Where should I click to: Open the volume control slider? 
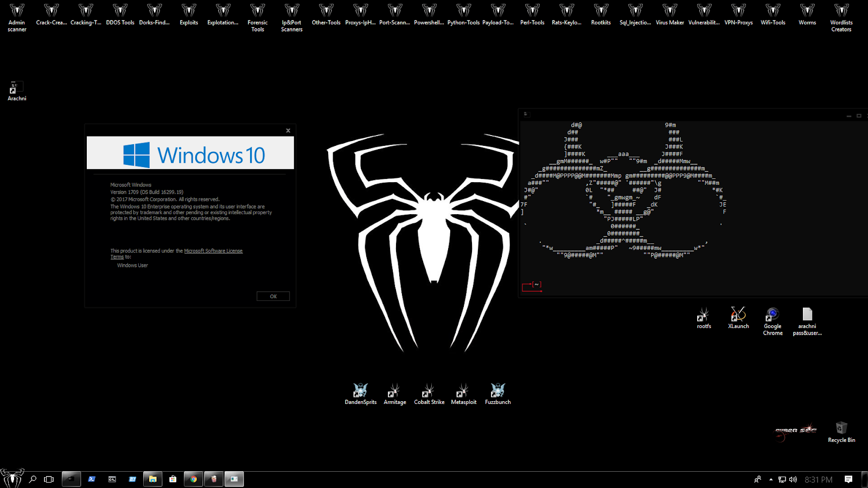pos(793,479)
